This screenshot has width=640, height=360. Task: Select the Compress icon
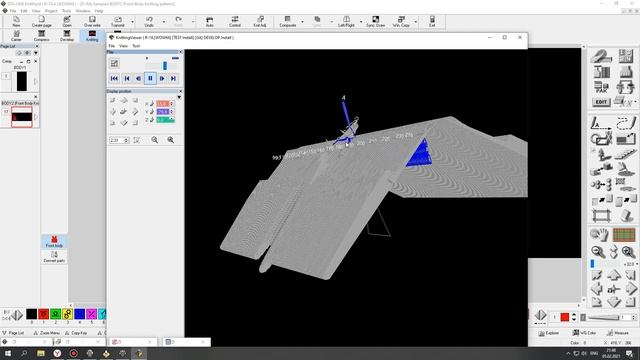point(42,36)
